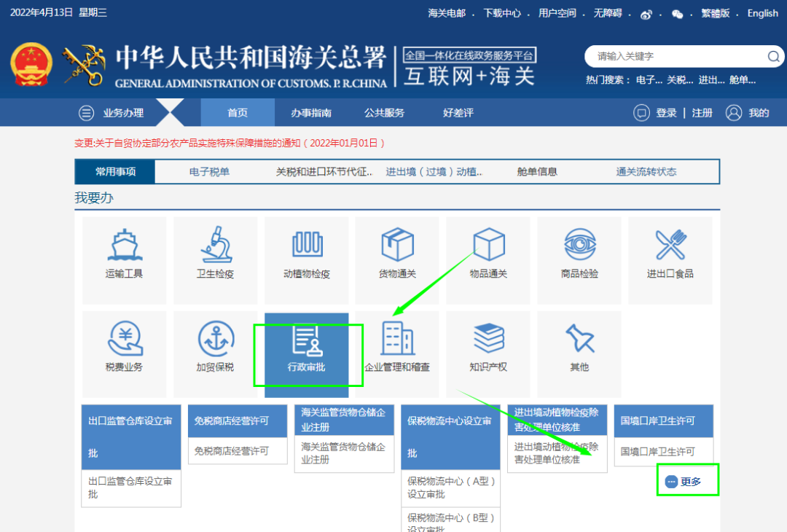787x532 pixels.
Task: Open the 其他 pushpin icon
Action: tap(580, 337)
